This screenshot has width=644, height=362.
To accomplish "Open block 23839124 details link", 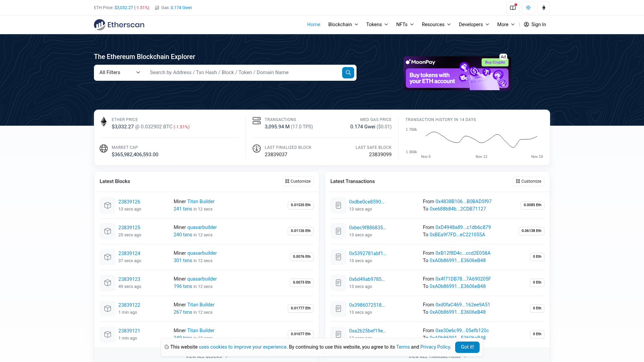I will point(129,253).
